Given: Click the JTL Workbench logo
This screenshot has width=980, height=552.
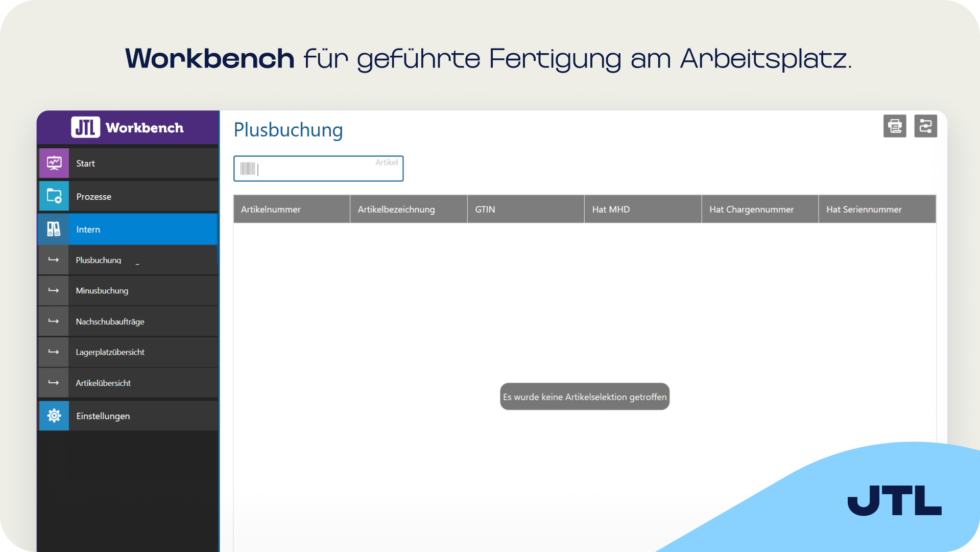Looking at the screenshot, I should click(128, 127).
